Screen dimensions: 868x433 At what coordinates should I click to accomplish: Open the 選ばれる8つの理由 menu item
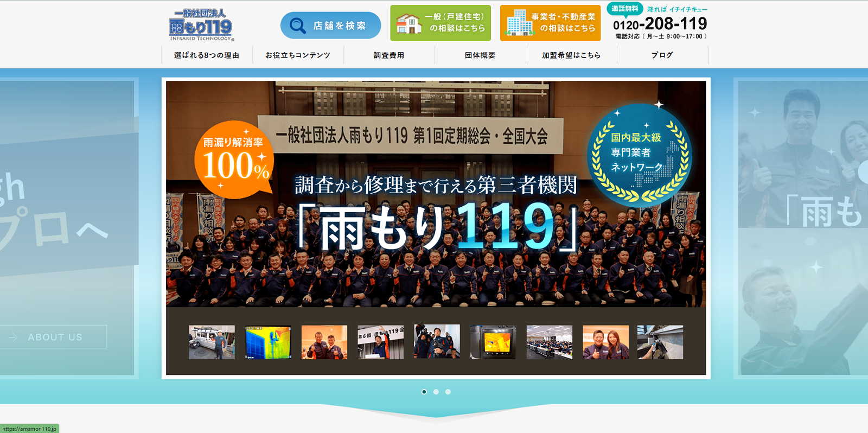coord(207,55)
